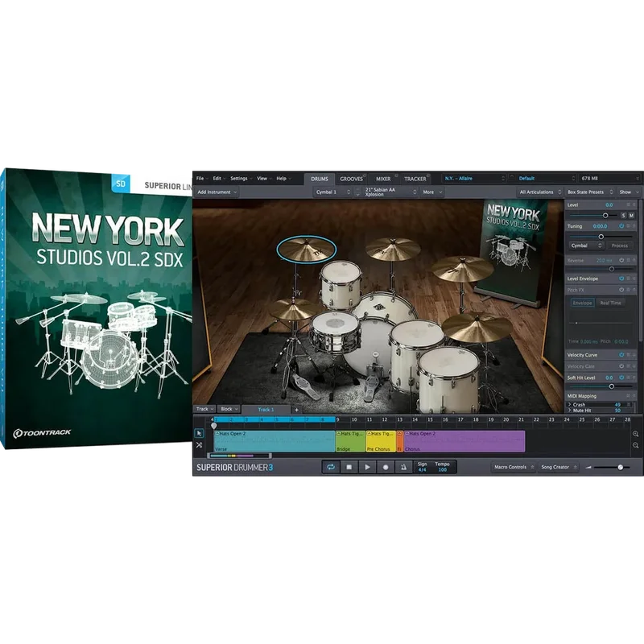Toggle Tuning power button
The height and width of the screenshot is (644, 644).
tap(621, 226)
